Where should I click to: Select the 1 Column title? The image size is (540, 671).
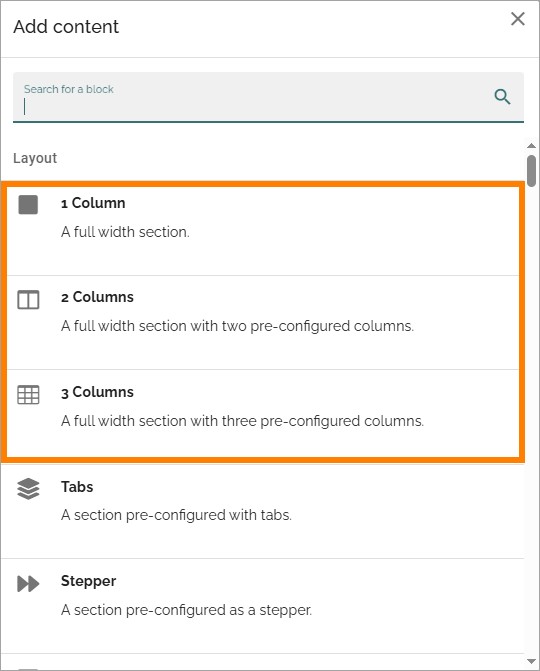tap(93, 203)
